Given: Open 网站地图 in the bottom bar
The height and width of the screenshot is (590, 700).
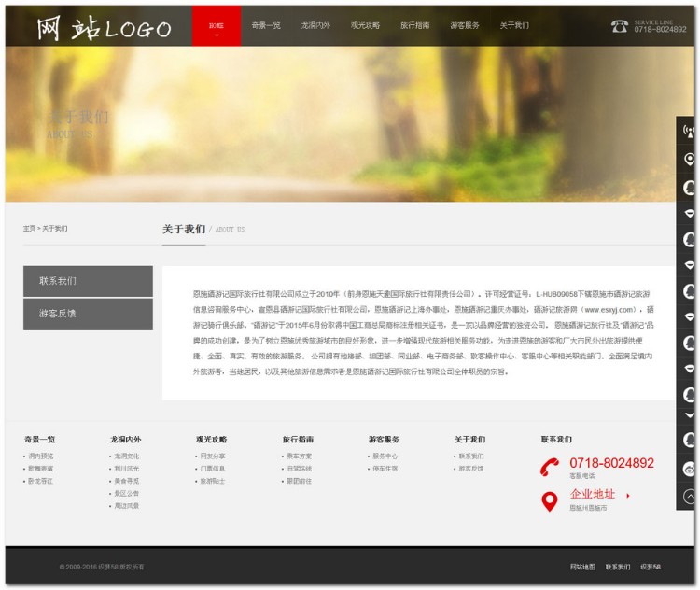Looking at the screenshot, I should [582, 567].
